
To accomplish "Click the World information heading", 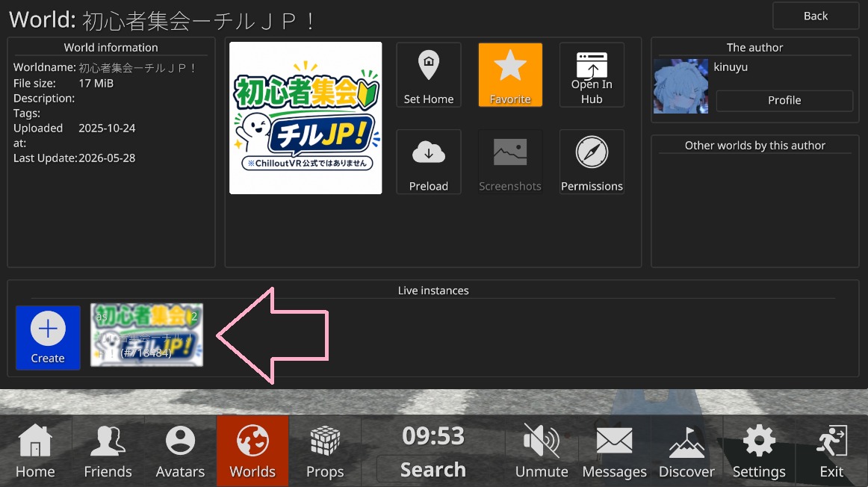I will coord(111,48).
